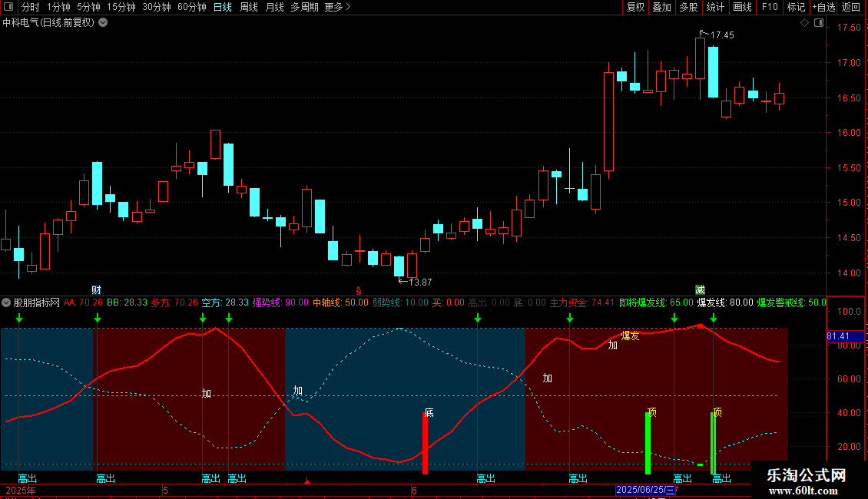The width and height of the screenshot is (868, 499).
Task: Click the 标记 mark button
Action: pyautogui.click(x=796, y=7)
